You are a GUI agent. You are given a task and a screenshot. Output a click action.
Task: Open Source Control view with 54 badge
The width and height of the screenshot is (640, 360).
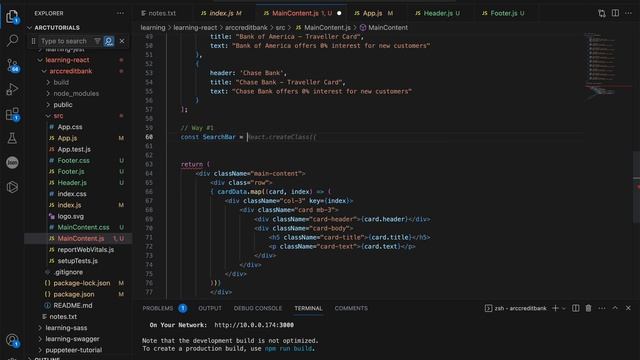click(12, 65)
